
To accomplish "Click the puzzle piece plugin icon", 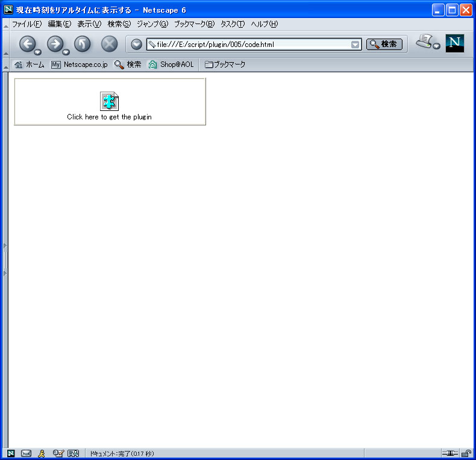I will (109, 101).
